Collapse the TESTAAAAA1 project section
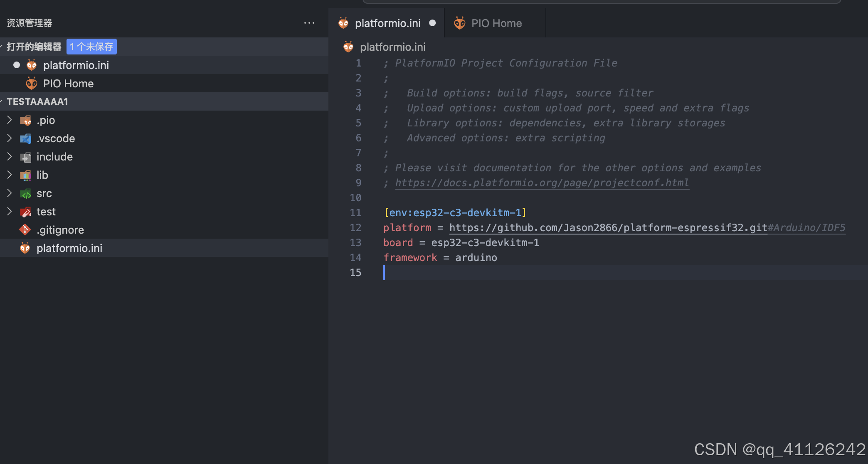868x464 pixels. [37, 101]
